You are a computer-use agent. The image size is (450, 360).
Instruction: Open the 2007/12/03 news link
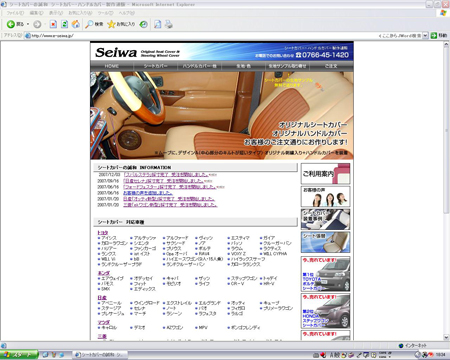166,175
